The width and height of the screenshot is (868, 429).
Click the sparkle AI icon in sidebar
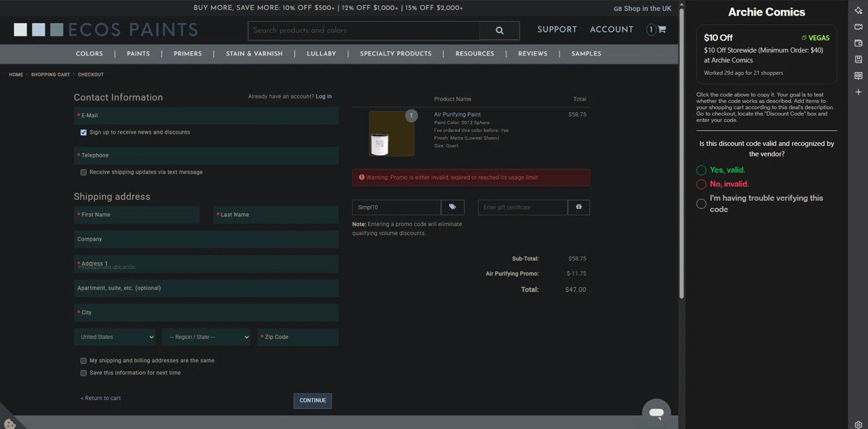click(858, 10)
